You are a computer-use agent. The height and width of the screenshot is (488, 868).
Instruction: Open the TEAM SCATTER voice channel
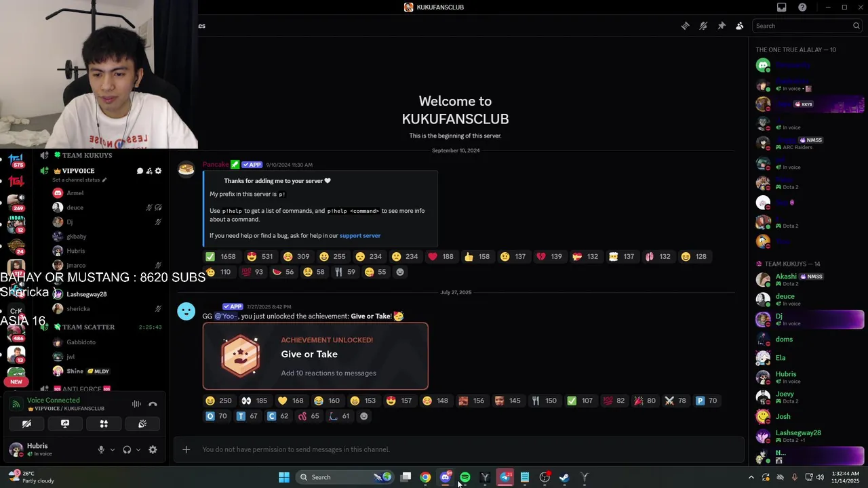(88, 327)
